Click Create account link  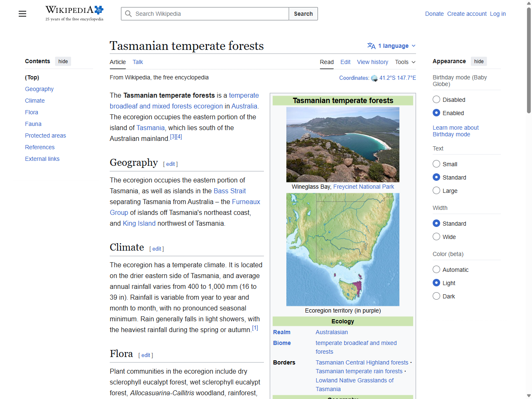(x=467, y=14)
